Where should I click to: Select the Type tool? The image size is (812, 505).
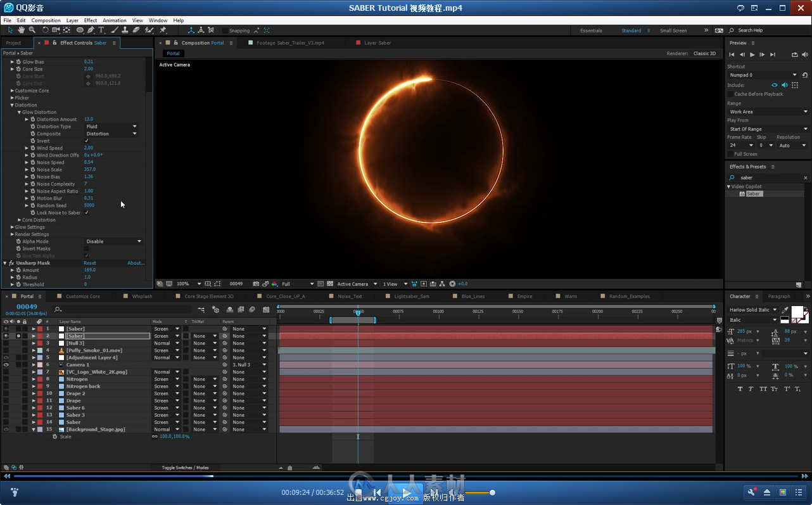coord(101,30)
